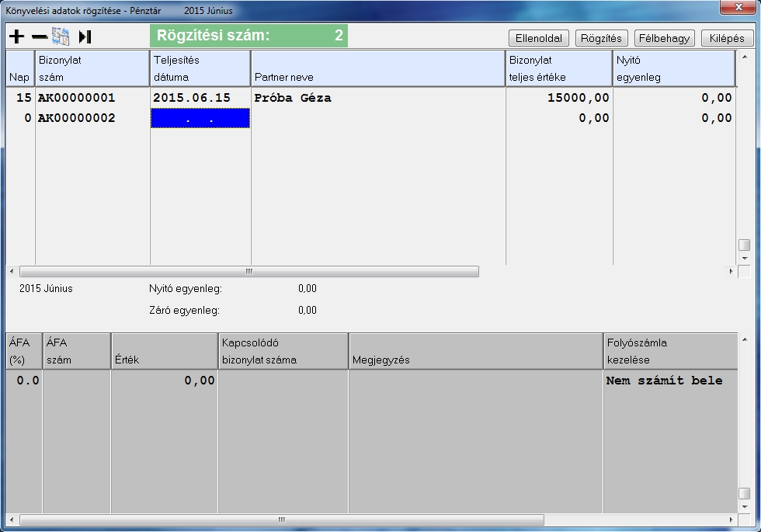The width and height of the screenshot is (761, 532).
Task: Click the minus icon to delete a row
Action: click(x=39, y=37)
